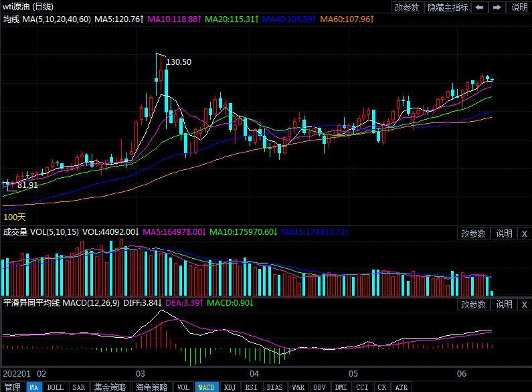Viewport: 532px width, 392px height.
Task: Open 说明 in the volume panel
Action: pyautogui.click(x=504, y=233)
